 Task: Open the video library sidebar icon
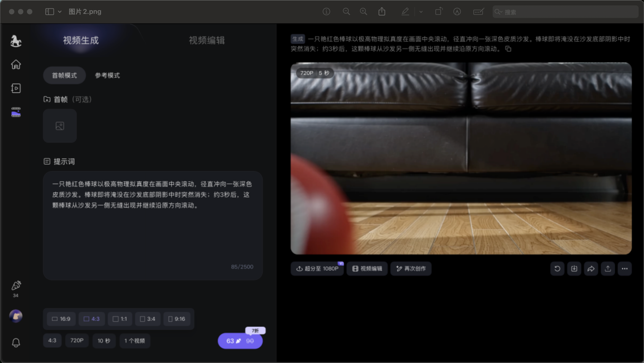[x=16, y=88]
